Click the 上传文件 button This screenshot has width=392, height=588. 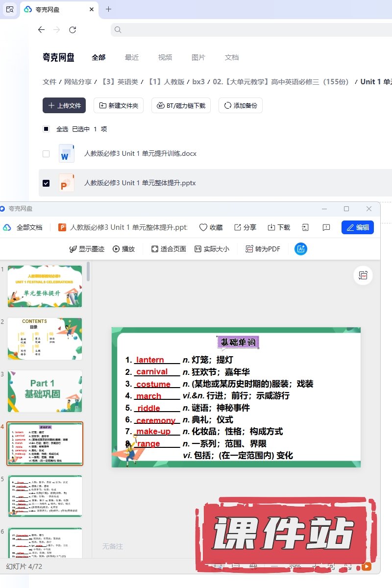pos(64,105)
